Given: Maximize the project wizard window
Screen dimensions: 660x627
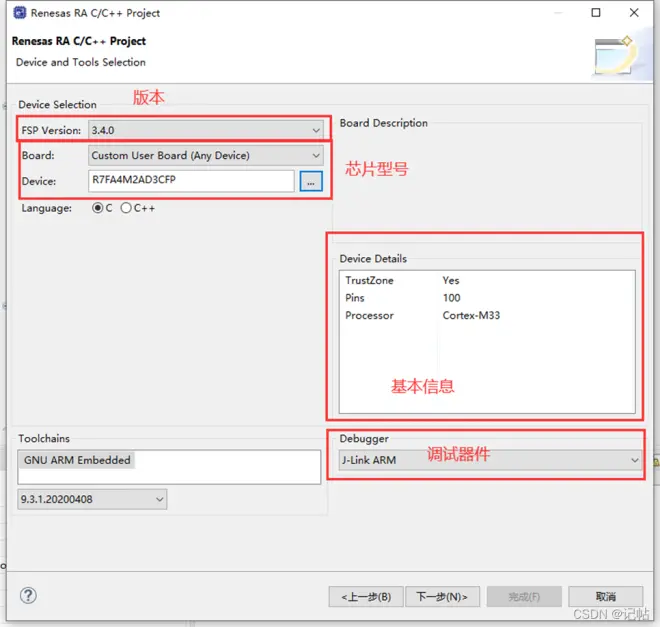Looking at the screenshot, I should tap(596, 13).
